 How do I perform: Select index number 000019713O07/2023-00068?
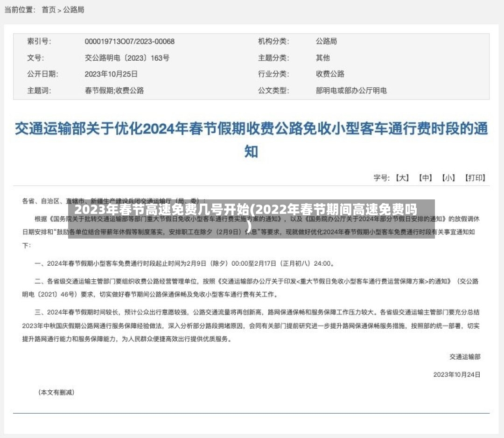[130, 42]
